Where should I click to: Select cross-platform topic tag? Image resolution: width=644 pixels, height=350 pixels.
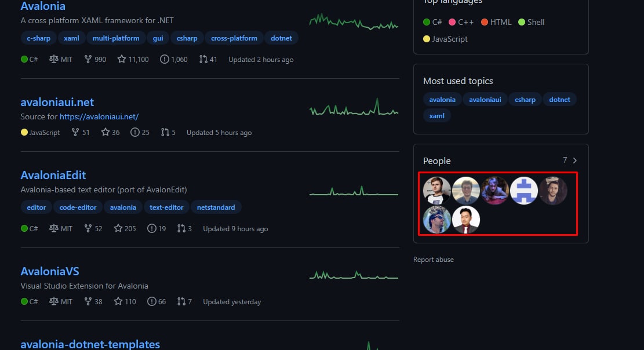pyautogui.click(x=234, y=38)
